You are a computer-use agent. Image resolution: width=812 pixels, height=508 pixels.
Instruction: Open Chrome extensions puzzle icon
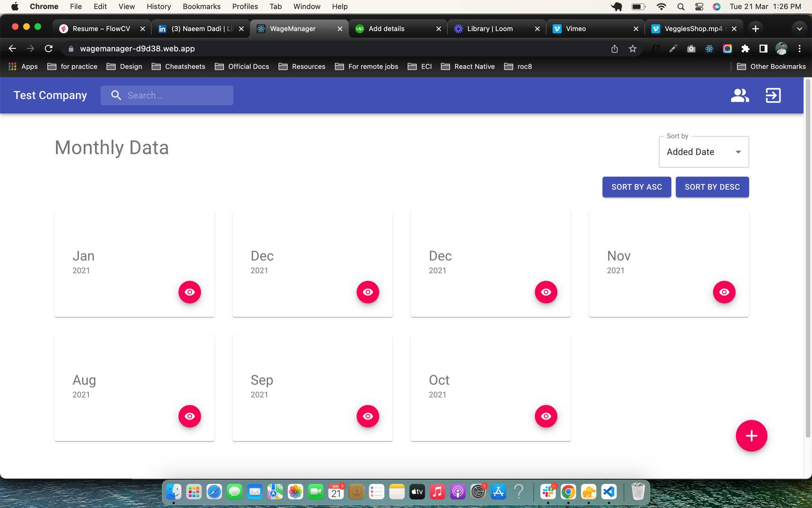tap(745, 48)
